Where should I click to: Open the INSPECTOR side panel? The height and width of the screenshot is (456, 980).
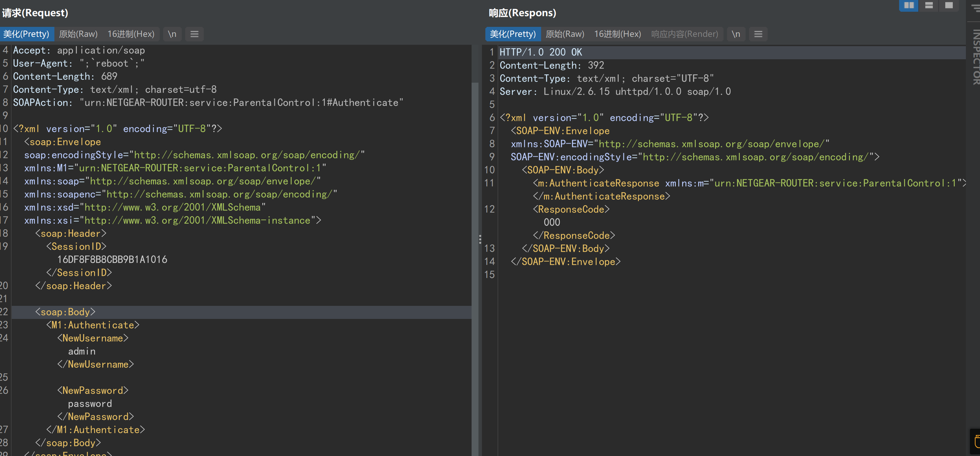point(976,57)
